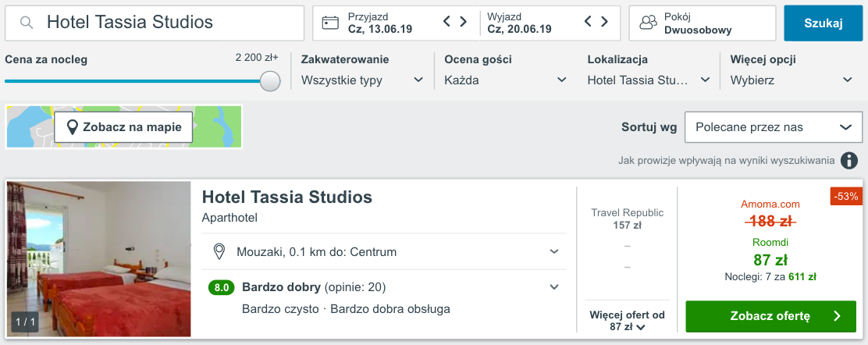The image size is (868, 345).
Task: Go to previous check-out date arrow
Action: pos(589,22)
